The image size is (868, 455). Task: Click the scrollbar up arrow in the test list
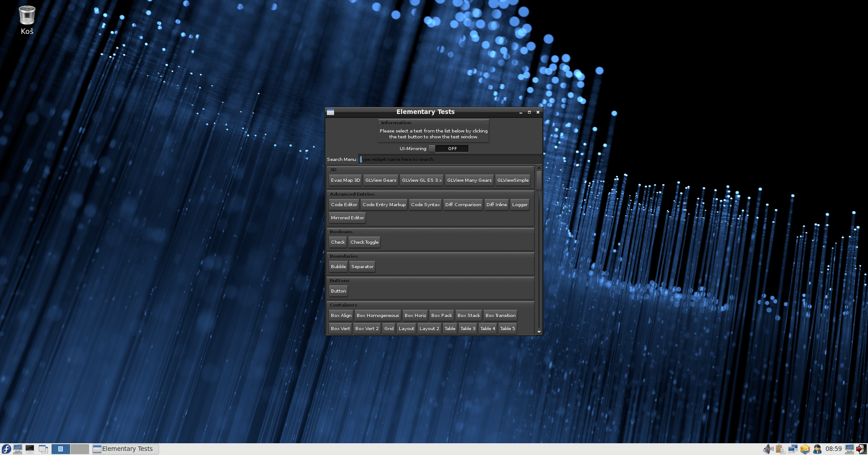(539, 168)
